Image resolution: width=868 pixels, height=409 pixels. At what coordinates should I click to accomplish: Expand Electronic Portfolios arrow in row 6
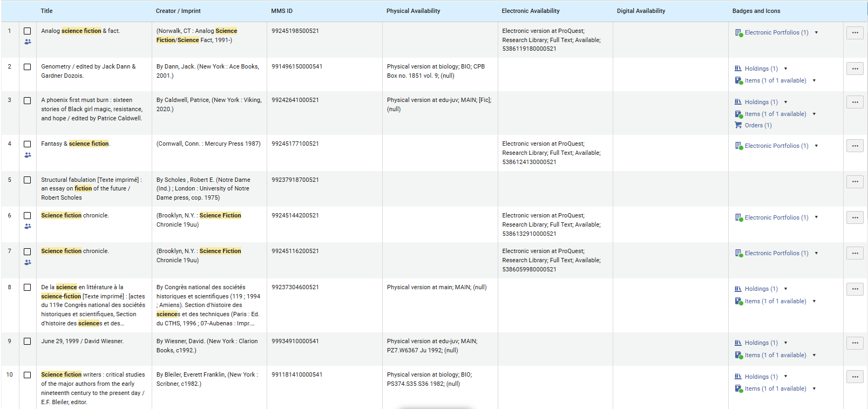coord(816,217)
